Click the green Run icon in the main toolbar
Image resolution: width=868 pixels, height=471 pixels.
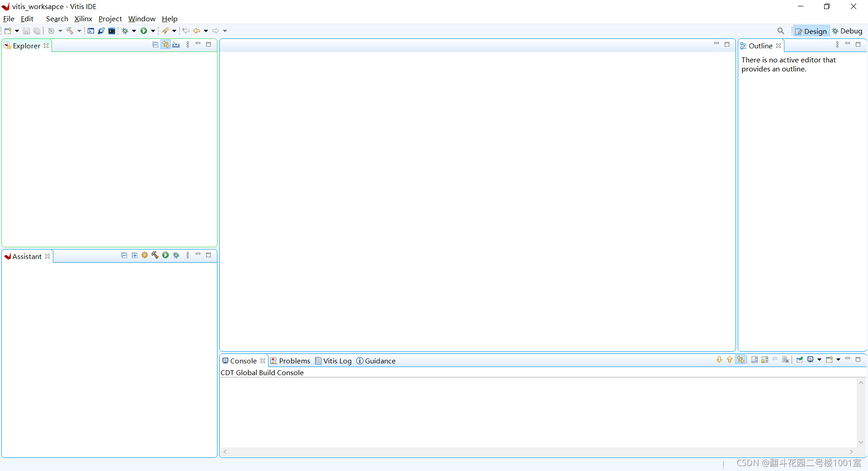144,31
